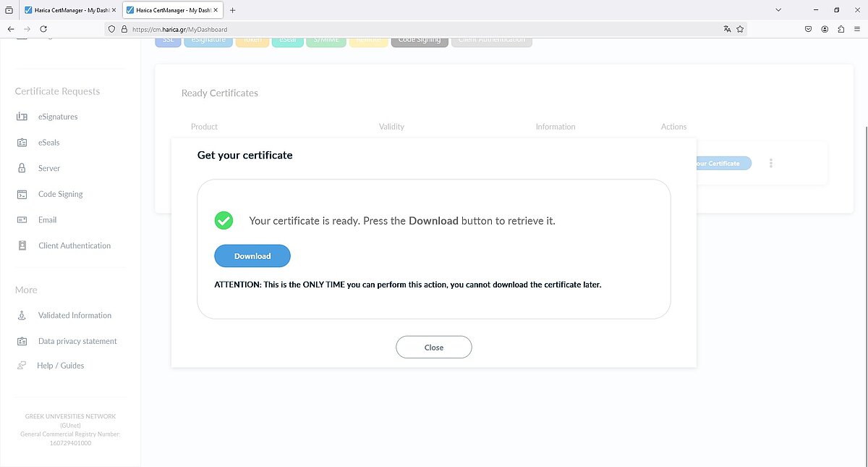868x467 pixels.
Task: Switch to the first Harica CertManager tab
Action: click(65, 10)
